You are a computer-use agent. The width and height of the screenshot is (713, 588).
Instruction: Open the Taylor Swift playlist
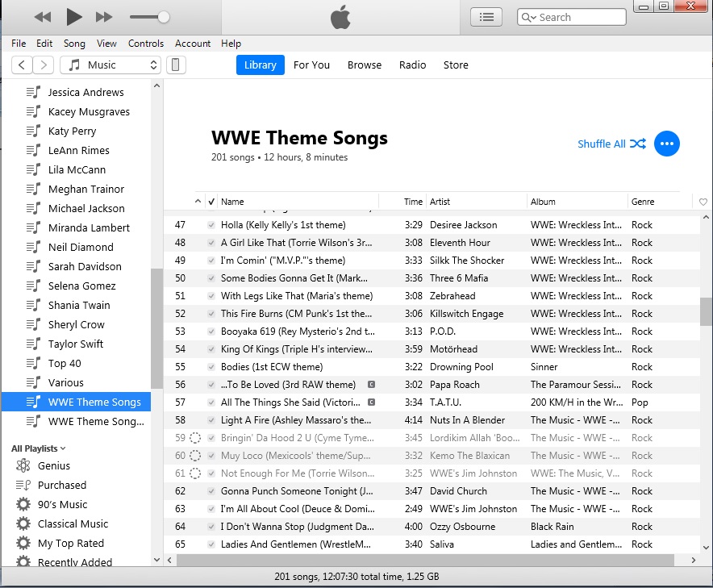tap(77, 344)
